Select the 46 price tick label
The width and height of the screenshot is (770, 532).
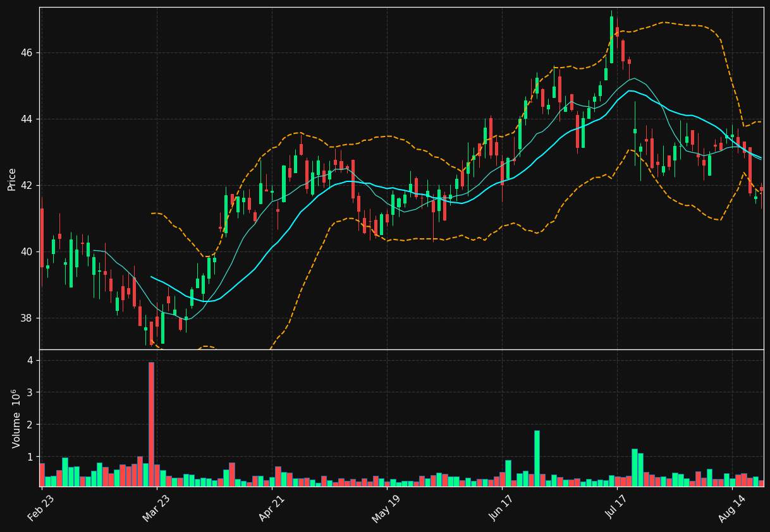[x=27, y=53]
